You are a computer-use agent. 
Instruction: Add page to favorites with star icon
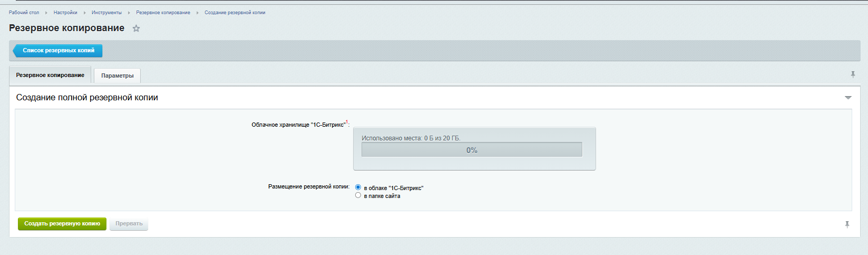coord(136,29)
